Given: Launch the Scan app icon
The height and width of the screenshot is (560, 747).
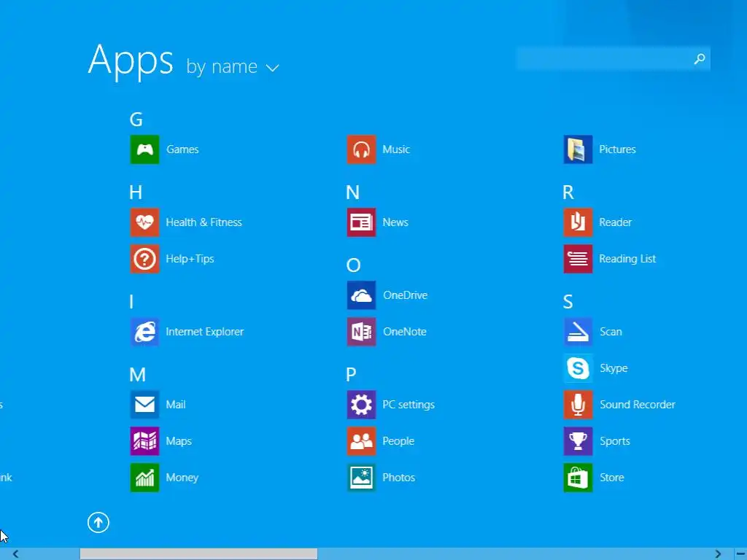Looking at the screenshot, I should click(x=578, y=332).
